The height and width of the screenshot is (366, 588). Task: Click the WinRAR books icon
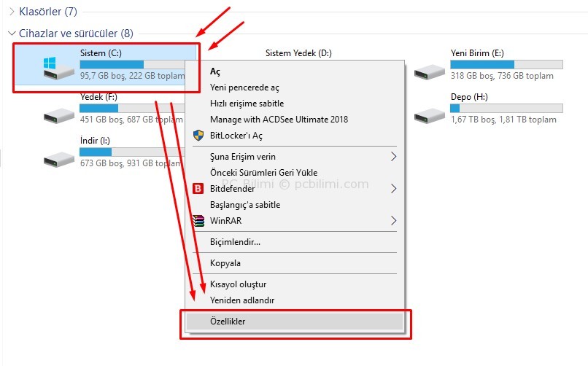(198, 221)
